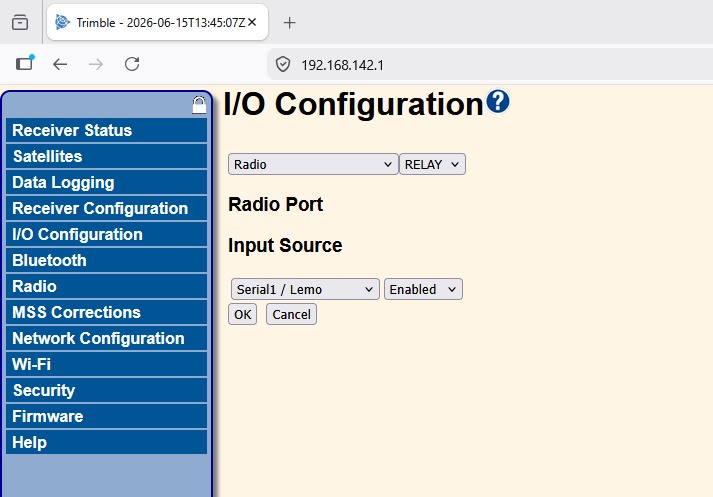This screenshot has width=713, height=497.
Task: Select the Trimble browser tab
Action: point(157,22)
